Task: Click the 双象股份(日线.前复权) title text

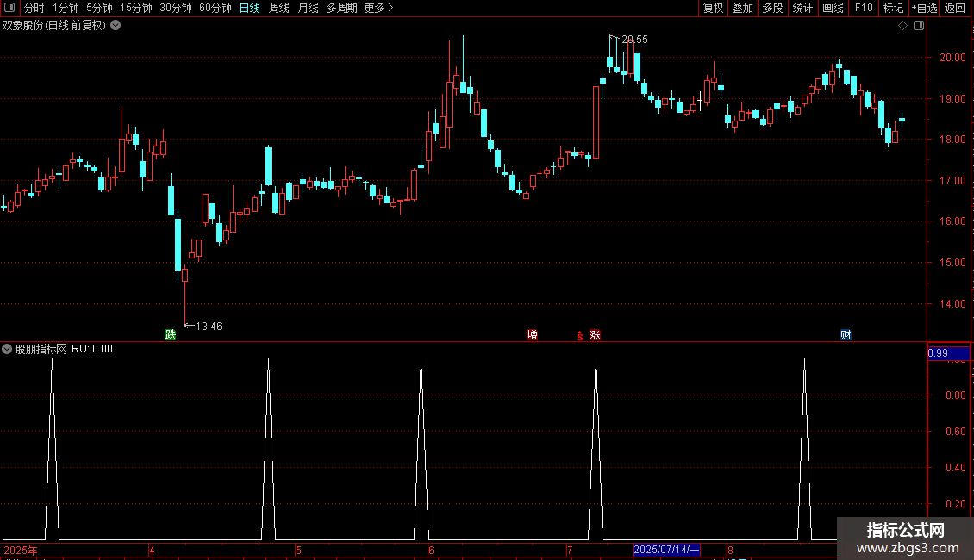Action: (54, 26)
